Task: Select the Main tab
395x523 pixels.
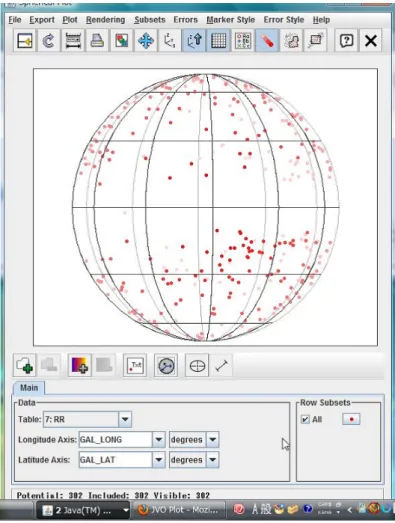Action: 29,388
